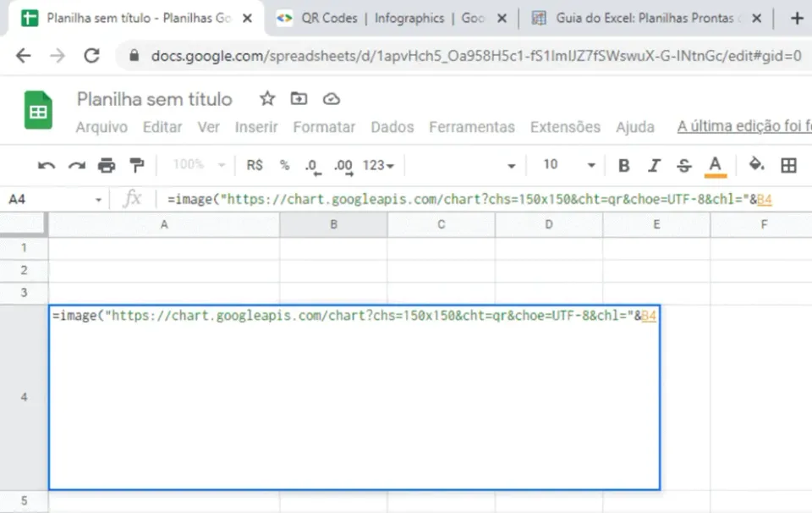
Task: Open the Ferramentas menu
Action: 472,127
